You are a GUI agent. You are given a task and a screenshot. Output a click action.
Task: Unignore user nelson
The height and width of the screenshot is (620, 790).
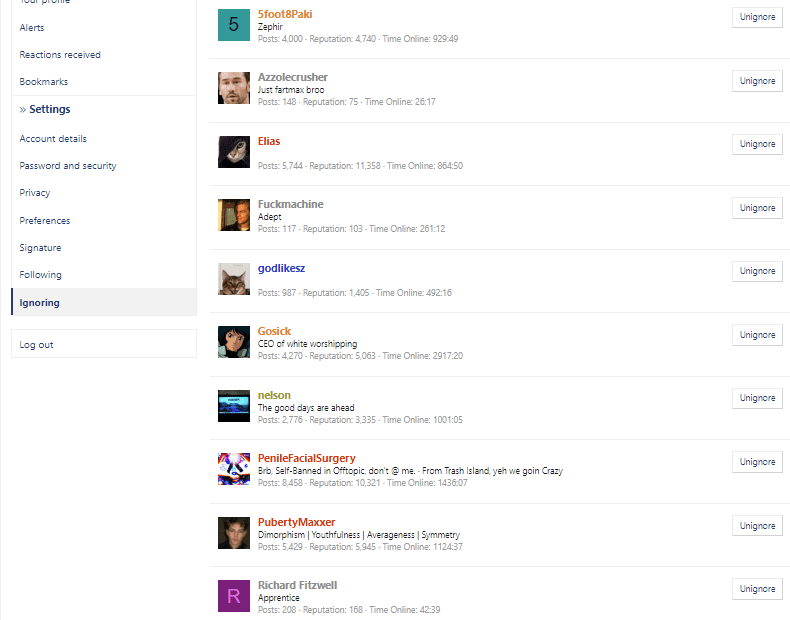(757, 398)
